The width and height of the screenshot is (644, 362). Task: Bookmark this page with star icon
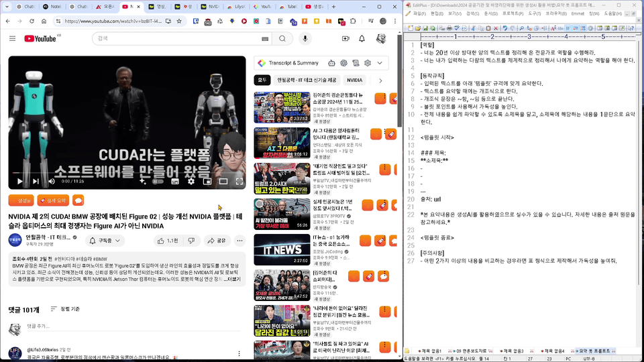[x=179, y=21]
